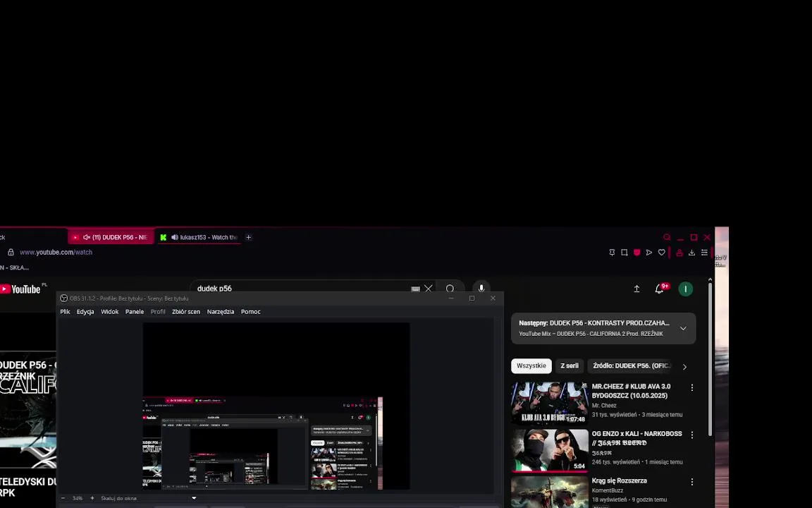Select the Z serii filter chip
The width and height of the screenshot is (812, 508).
point(569,366)
